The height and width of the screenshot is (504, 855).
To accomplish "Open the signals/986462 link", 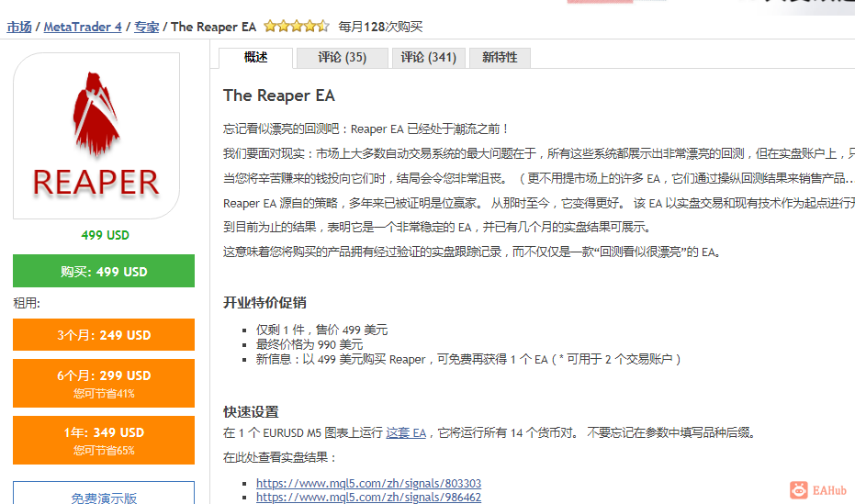I will [368, 497].
